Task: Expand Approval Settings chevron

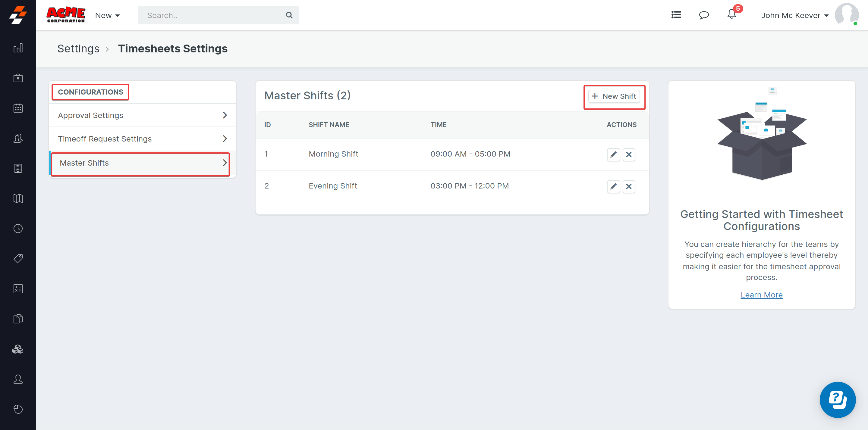Action: point(225,115)
